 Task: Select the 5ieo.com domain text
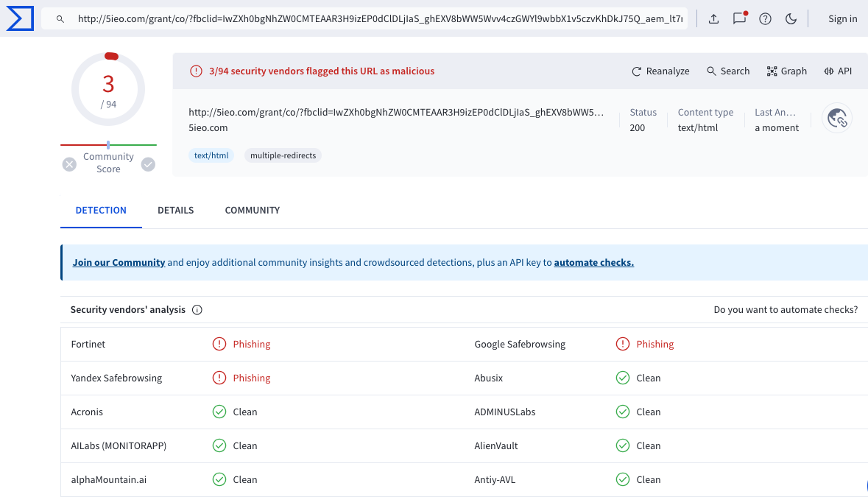[208, 128]
